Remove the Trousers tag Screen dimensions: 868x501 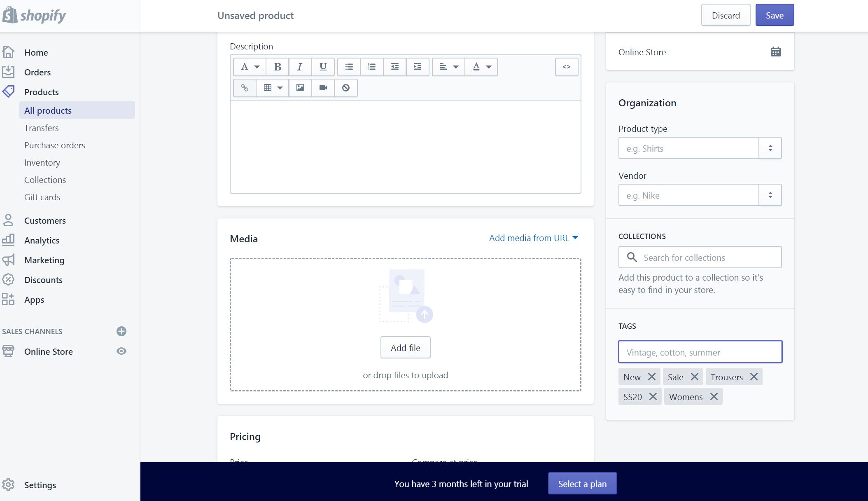click(754, 377)
